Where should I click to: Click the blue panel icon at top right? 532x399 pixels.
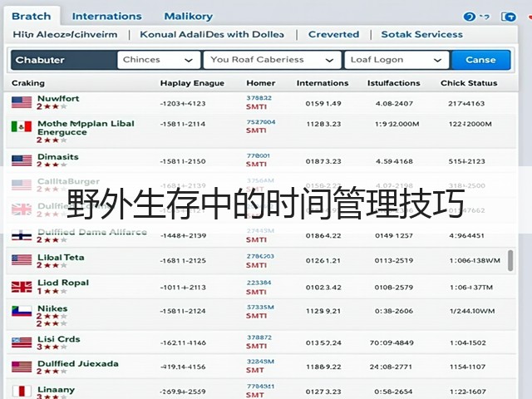click(x=508, y=17)
